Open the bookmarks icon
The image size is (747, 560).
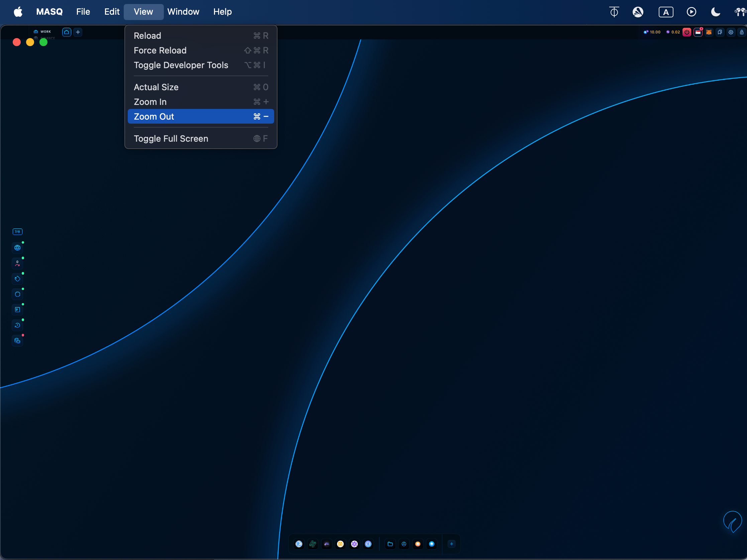[x=720, y=32]
